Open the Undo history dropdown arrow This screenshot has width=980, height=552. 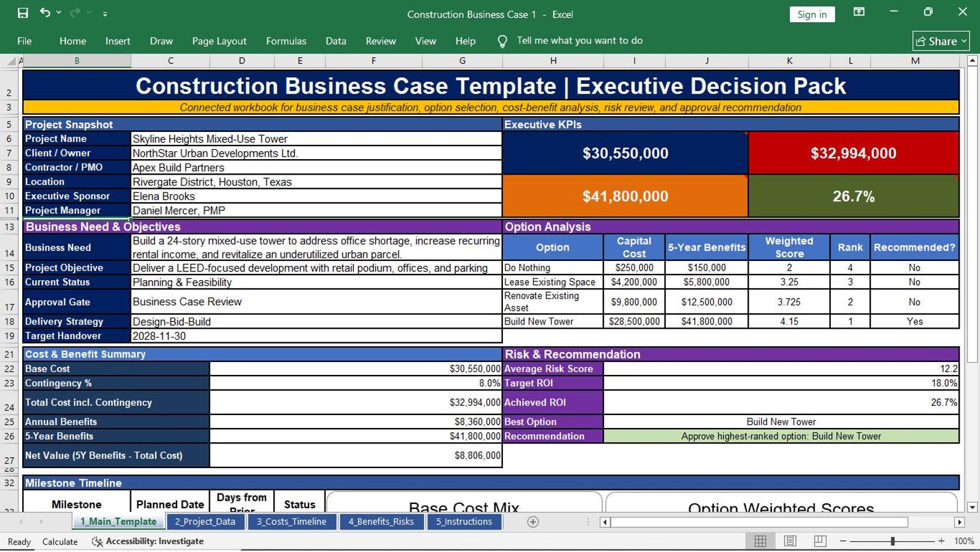(59, 13)
